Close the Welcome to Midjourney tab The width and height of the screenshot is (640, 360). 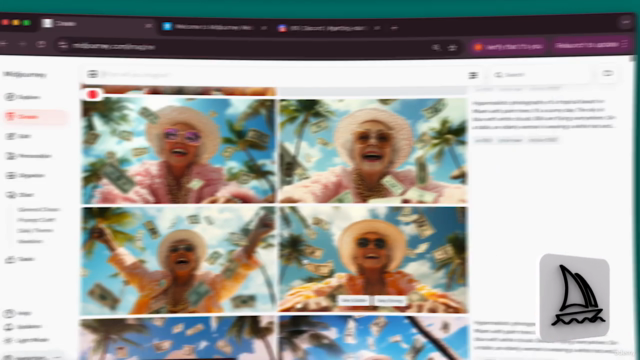(x=264, y=28)
